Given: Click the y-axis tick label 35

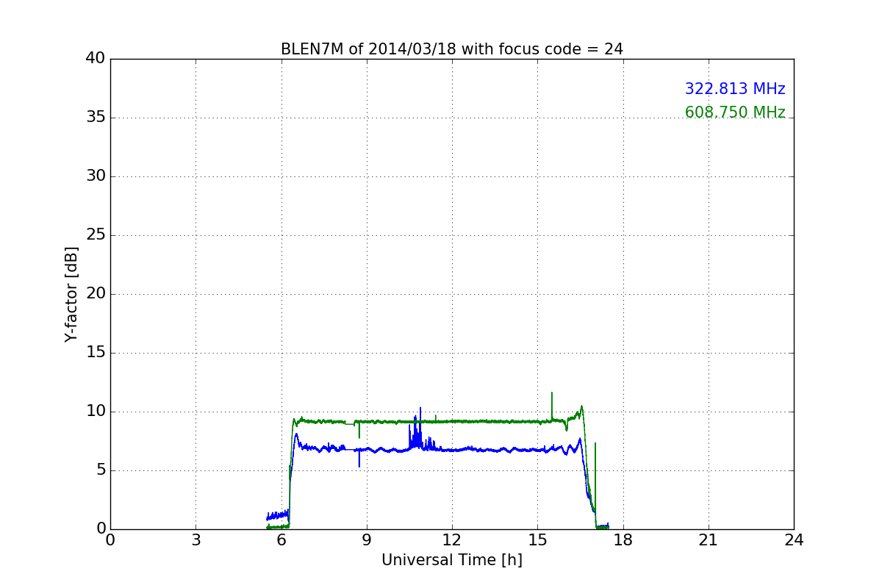Looking at the screenshot, I should (96, 118).
